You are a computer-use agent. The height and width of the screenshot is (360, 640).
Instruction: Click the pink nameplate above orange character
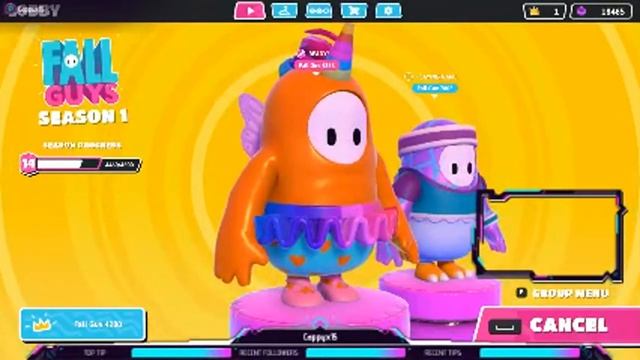coord(316,65)
